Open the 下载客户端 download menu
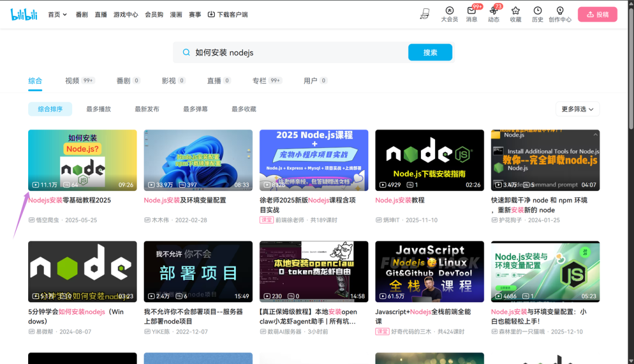This screenshot has width=634, height=364. 228,15
